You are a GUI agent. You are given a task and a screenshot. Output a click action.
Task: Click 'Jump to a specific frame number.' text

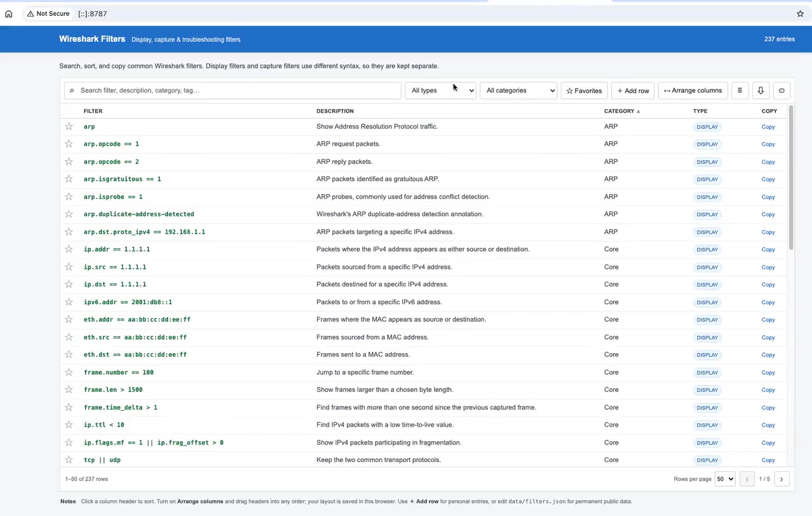click(x=365, y=372)
